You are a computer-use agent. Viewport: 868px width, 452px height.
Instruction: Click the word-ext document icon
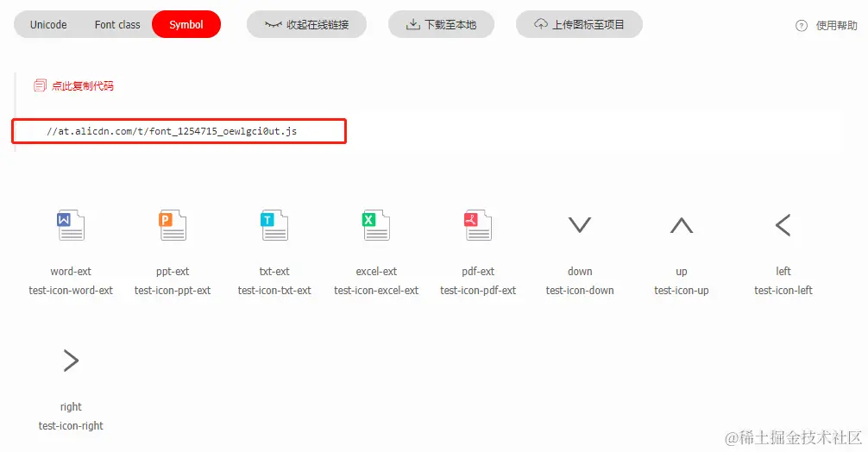tap(70, 225)
